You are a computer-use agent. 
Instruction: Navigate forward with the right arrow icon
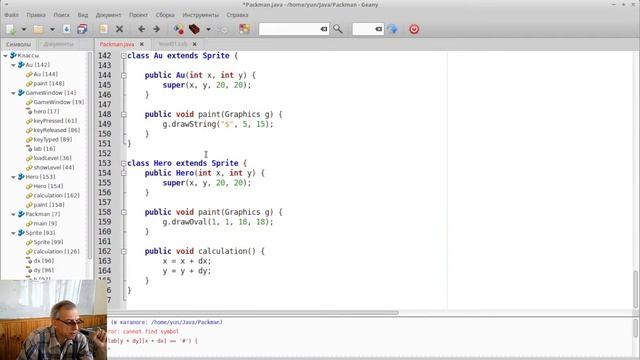[x=156, y=29]
